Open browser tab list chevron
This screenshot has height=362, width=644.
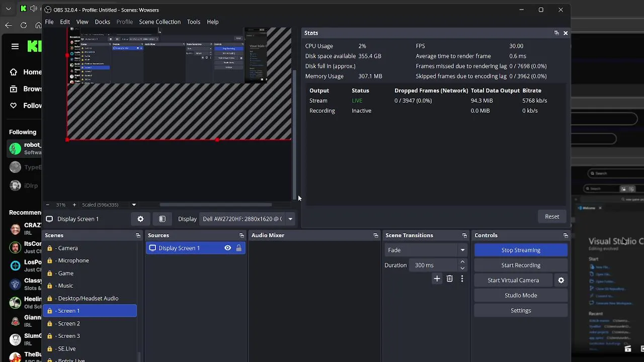click(x=9, y=9)
